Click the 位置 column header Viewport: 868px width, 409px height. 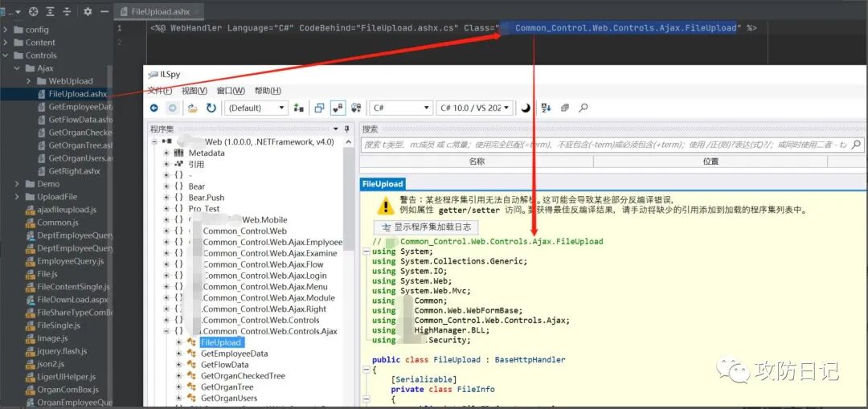[710, 162]
